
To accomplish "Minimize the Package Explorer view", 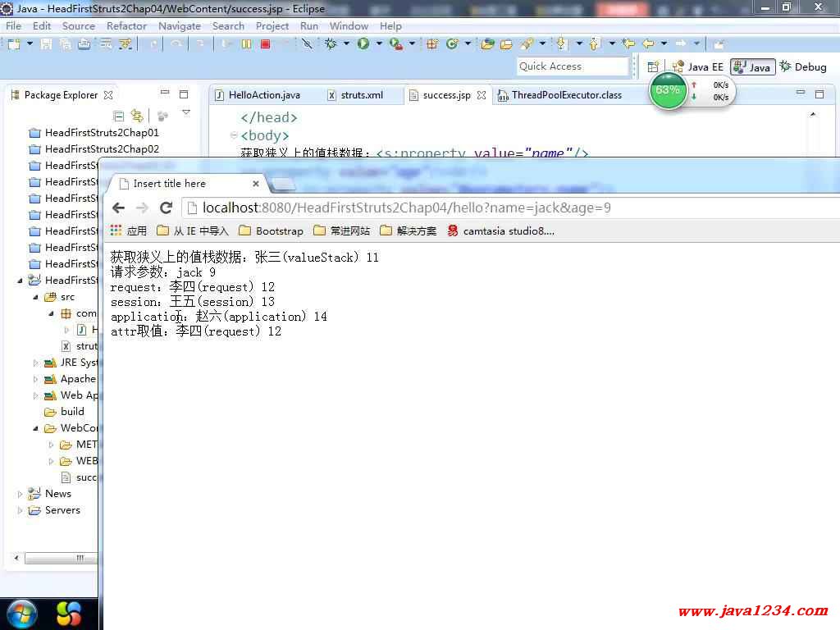I will coord(165,94).
